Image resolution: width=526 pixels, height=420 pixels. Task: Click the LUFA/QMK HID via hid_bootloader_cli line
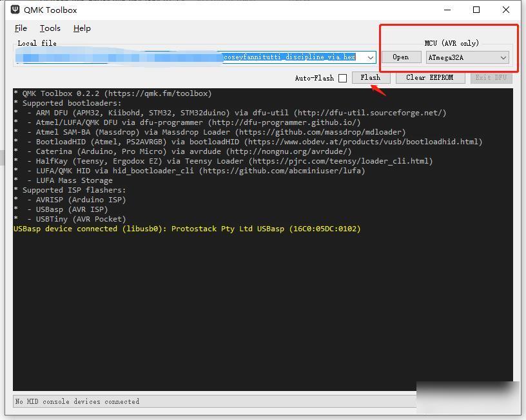click(190, 171)
